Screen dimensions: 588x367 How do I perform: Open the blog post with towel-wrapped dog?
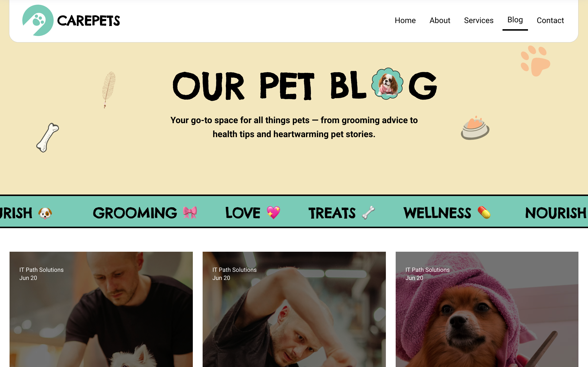487,309
